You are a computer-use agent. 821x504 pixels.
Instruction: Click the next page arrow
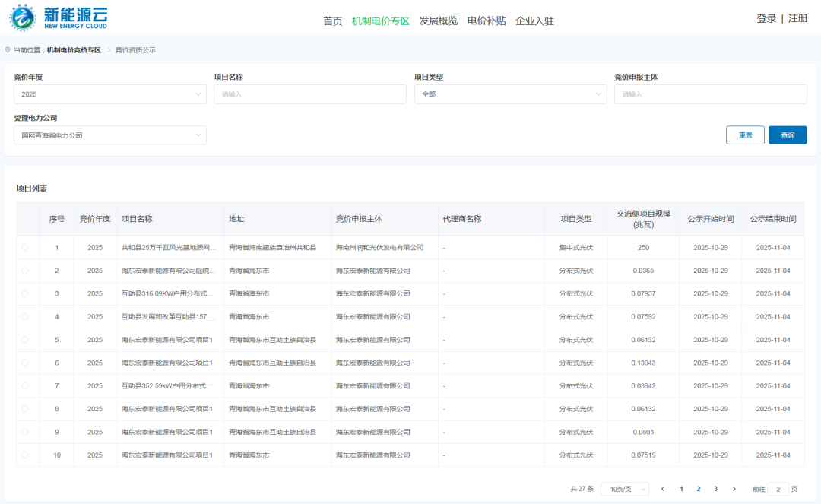coord(734,489)
